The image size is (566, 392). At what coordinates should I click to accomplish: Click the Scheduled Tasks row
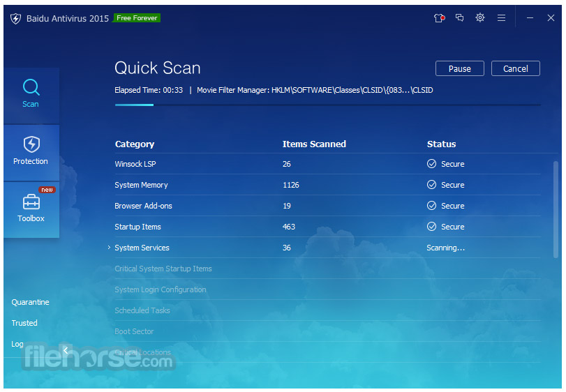pos(328,310)
